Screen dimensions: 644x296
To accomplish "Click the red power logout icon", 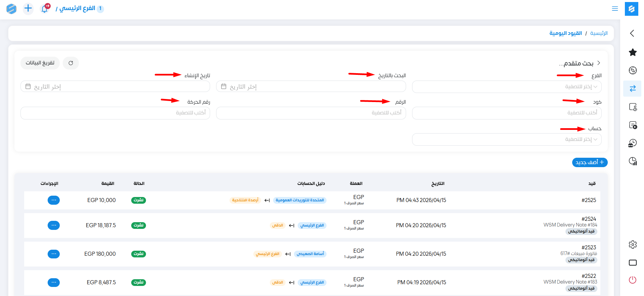I will (633, 280).
